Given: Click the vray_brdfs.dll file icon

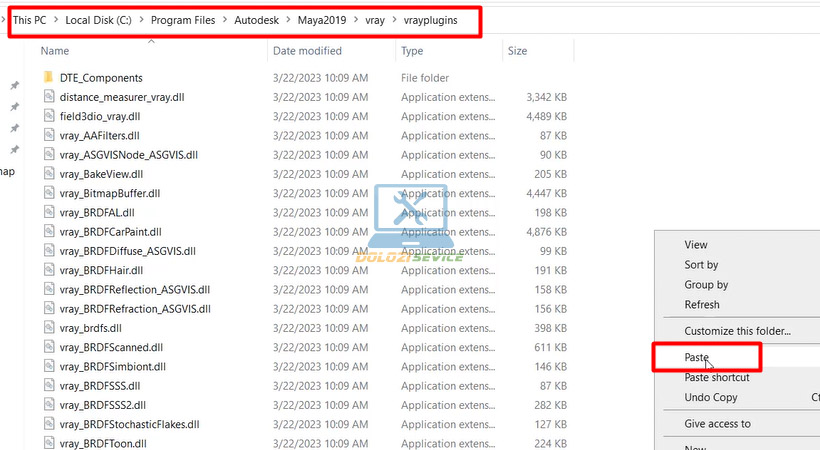Looking at the screenshot, I should point(49,328).
